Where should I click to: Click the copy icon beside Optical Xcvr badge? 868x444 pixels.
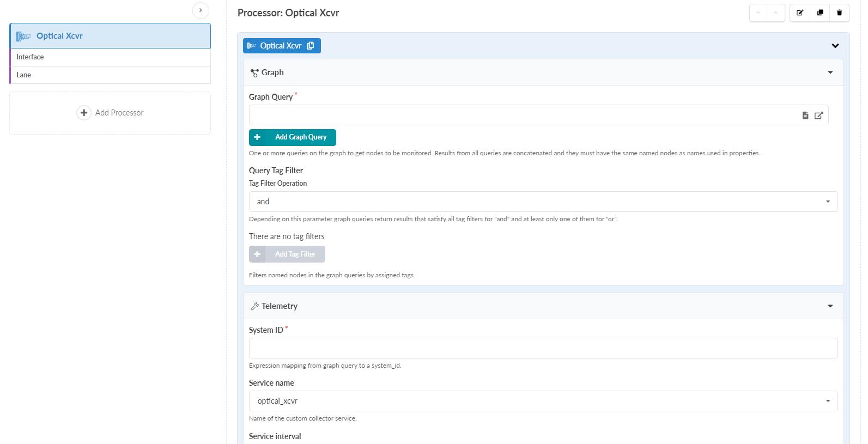click(x=311, y=46)
